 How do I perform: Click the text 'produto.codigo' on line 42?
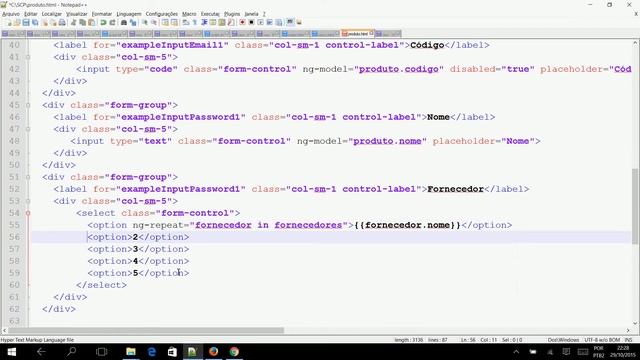pos(398,69)
